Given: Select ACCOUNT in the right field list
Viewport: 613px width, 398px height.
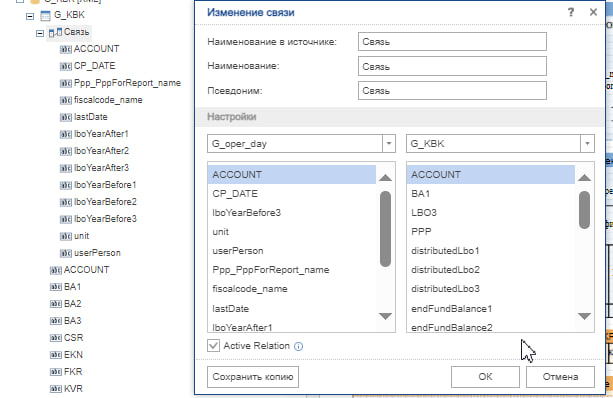Looking at the screenshot, I should pos(491,175).
